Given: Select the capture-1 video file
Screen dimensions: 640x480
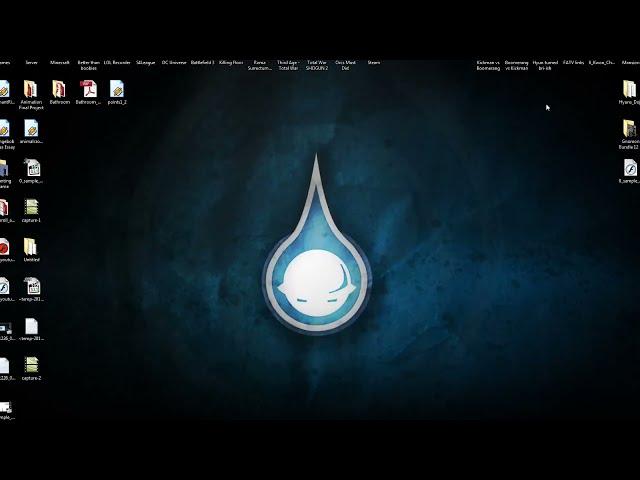Looking at the screenshot, I should pos(31,208).
